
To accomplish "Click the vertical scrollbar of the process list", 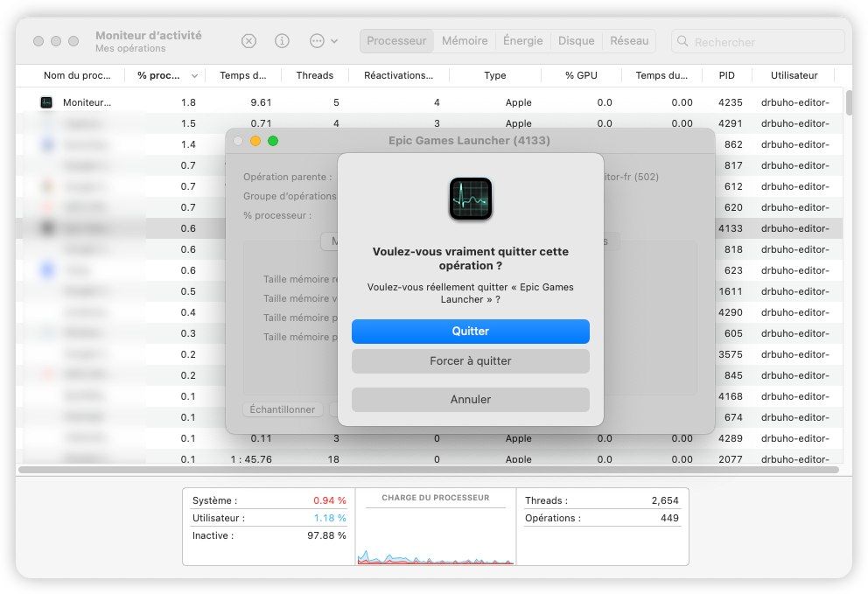I will [x=849, y=103].
